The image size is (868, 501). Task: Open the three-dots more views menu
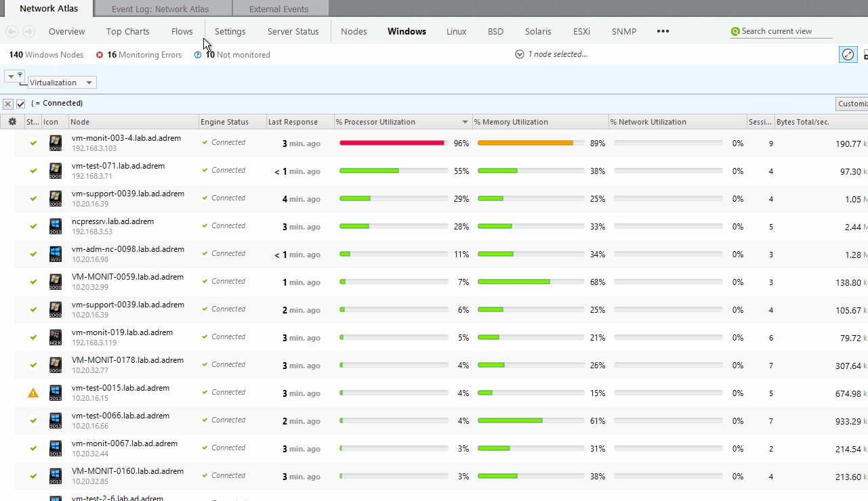click(x=663, y=31)
